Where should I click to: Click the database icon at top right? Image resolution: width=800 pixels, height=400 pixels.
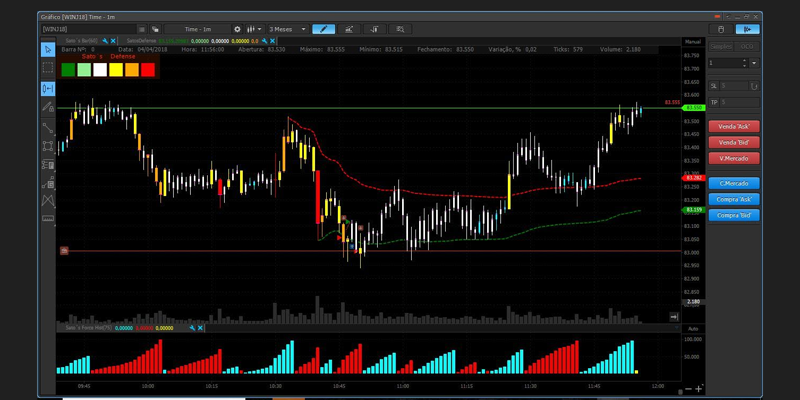coord(721,29)
